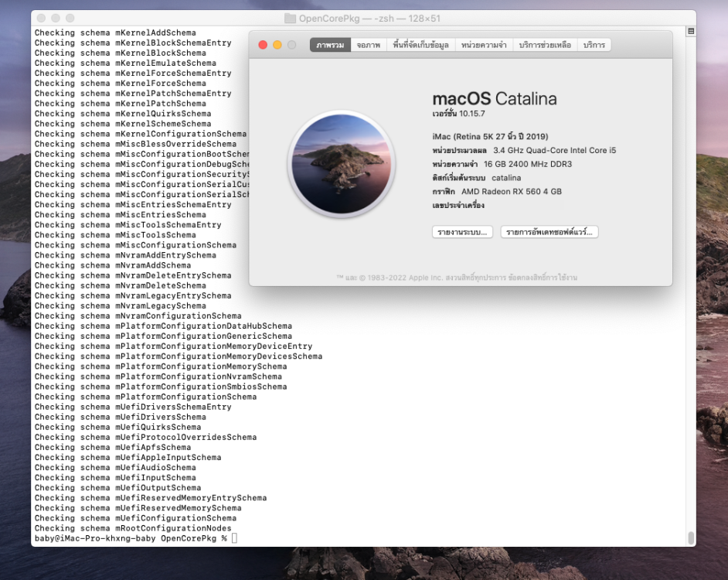Screen dimensions: 728x580
Task: Click line 'Checking schema mUefiProtocolOverridesSchema'
Action: (x=145, y=438)
